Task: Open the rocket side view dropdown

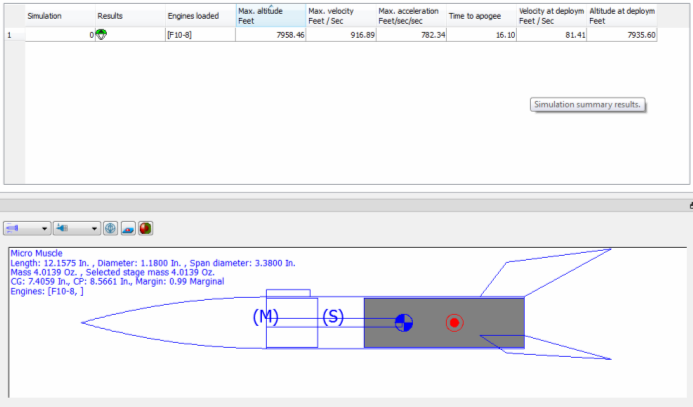Action: [x=27, y=228]
